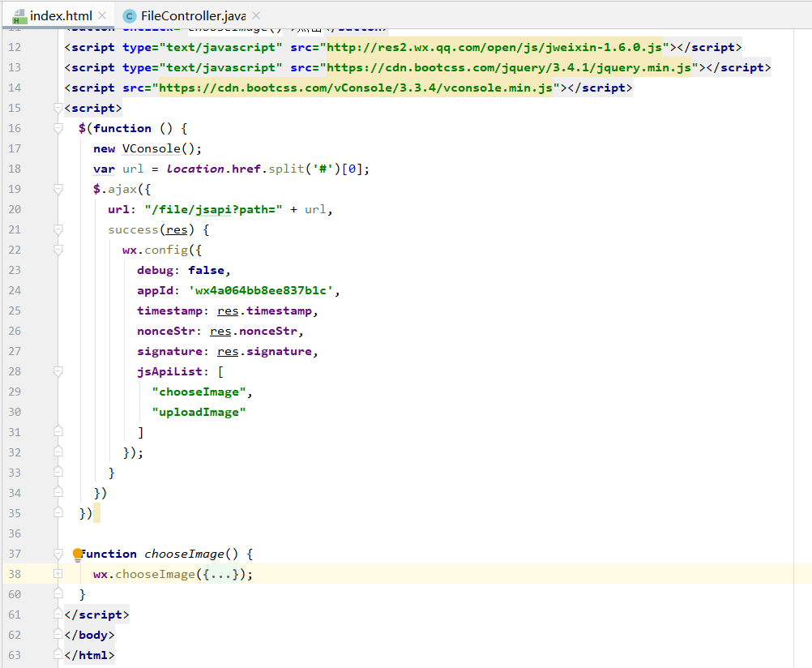Collapse chooseImage function fold at line 37

pos(58,554)
